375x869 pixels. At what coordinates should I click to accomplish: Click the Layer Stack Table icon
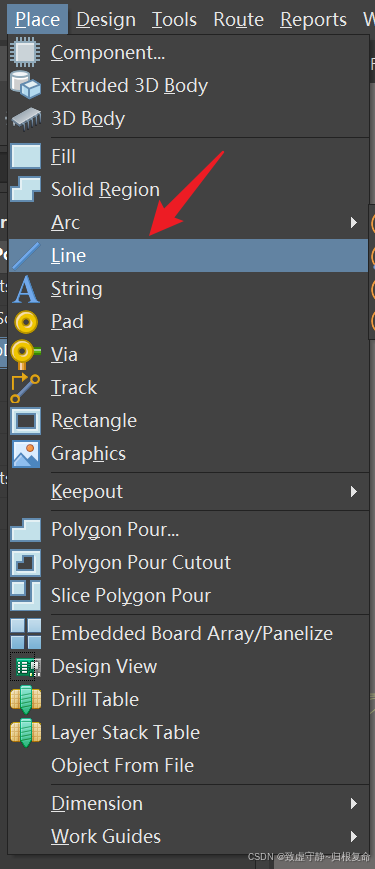(x=25, y=733)
